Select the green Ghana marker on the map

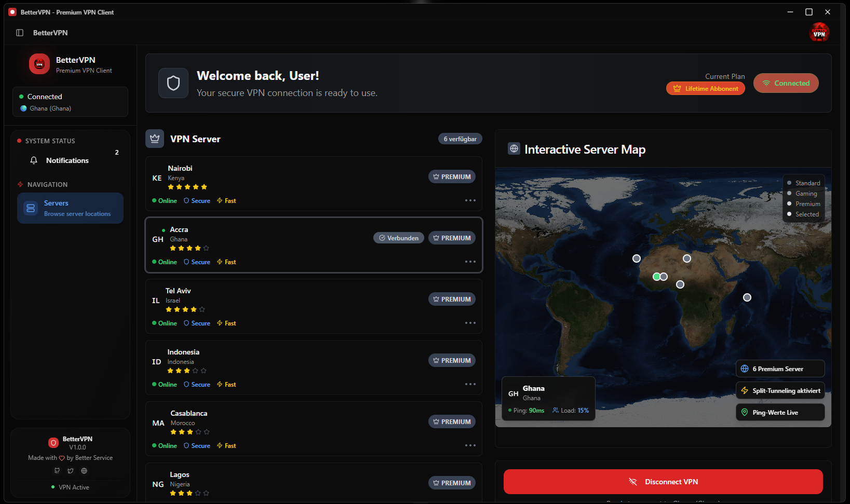pyautogui.click(x=656, y=277)
